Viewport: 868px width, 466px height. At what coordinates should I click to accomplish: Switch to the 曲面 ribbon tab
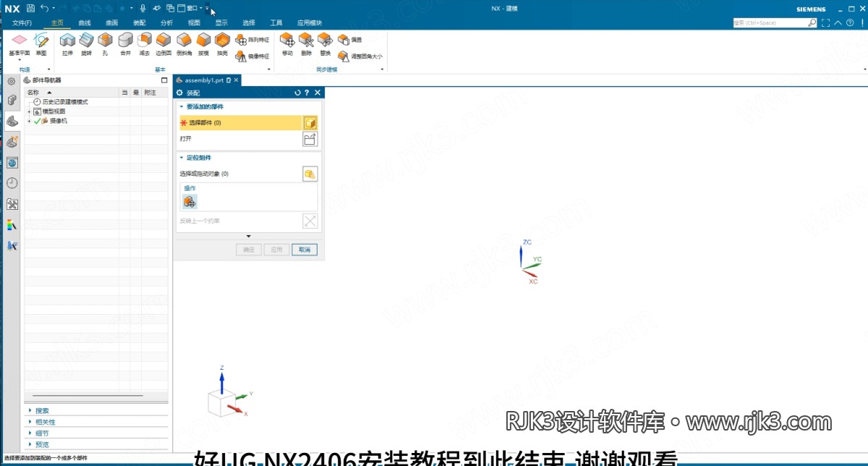click(112, 23)
